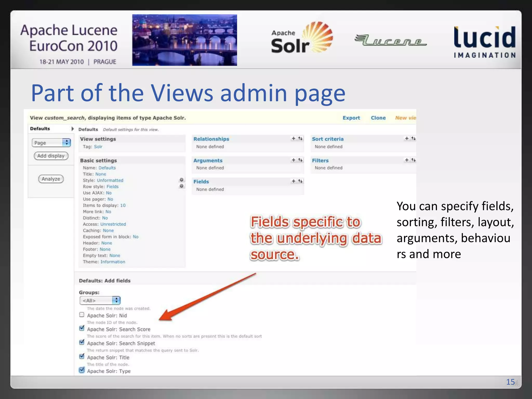532x399 pixels.
Task: Select the Defaults display tab
Action: [x=40, y=129]
